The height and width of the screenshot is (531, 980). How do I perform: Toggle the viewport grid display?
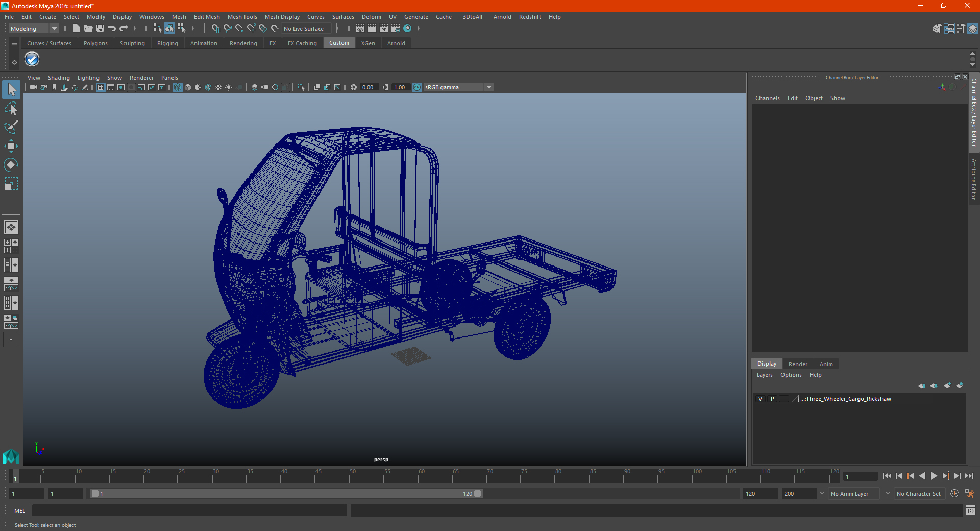101,87
